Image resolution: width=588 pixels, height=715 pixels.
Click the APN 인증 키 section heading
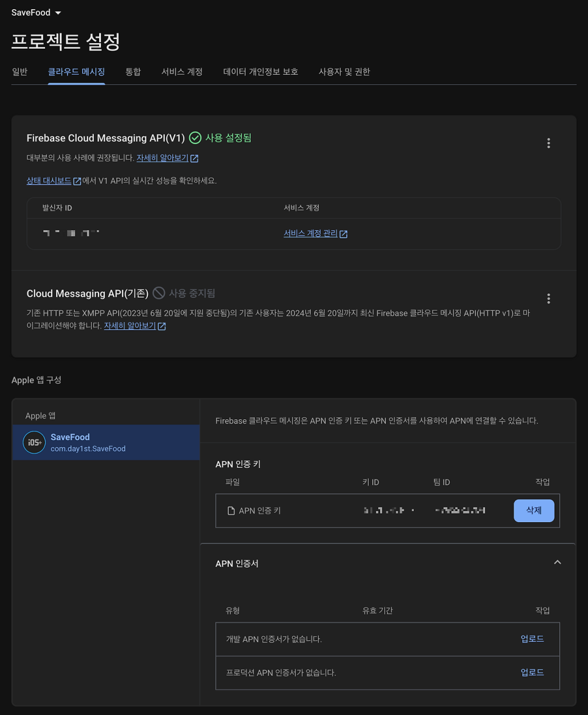click(237, 464)
